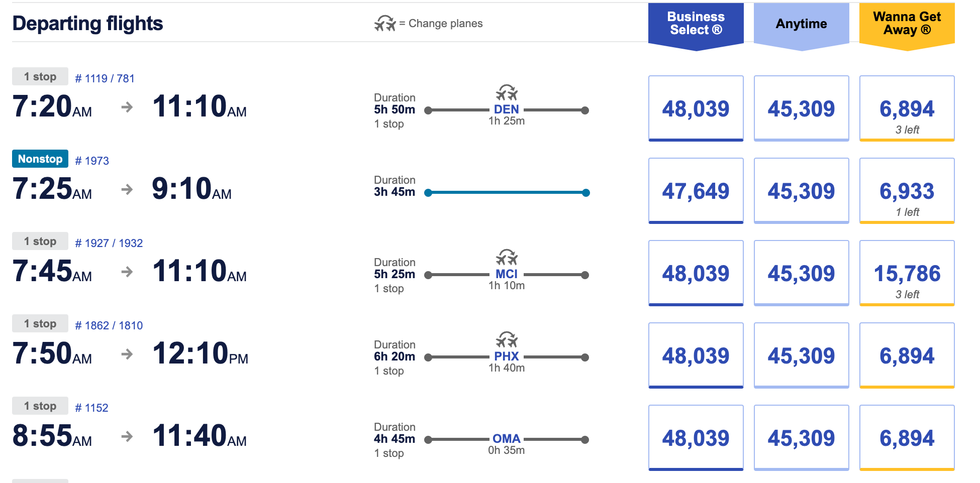Open flight numbers # 1119 / 781 link

point(105,78)
